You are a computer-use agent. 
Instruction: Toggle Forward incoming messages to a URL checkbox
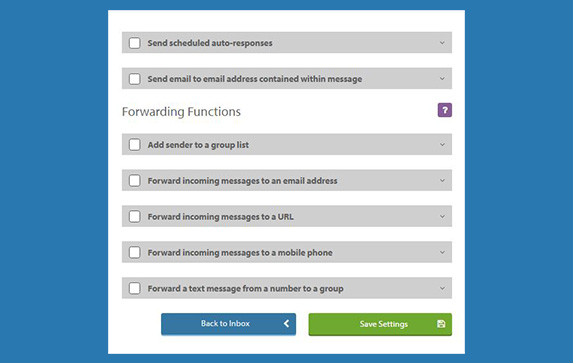pos(134,216)
